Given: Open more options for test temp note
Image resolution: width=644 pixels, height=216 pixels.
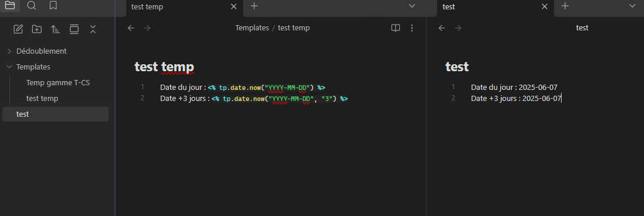Looking at the screenshot, I should pyautogui.click(x=412, y=28).
